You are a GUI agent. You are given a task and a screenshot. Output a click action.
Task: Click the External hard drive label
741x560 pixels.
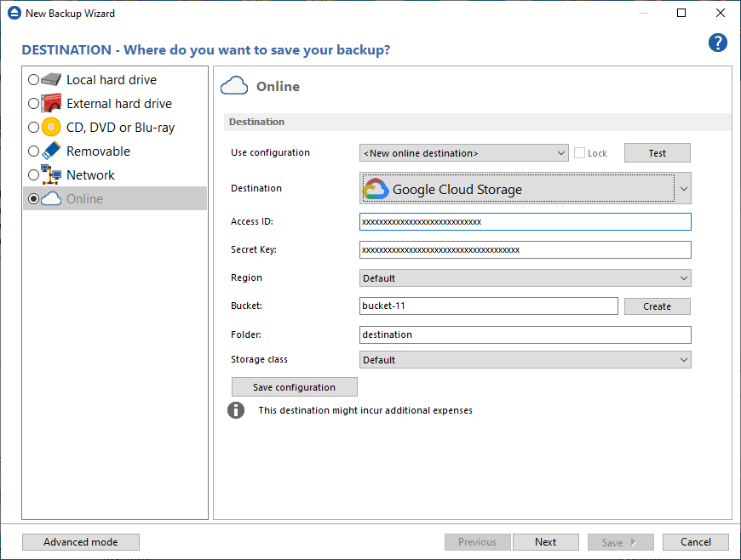[x=119, y=103]
